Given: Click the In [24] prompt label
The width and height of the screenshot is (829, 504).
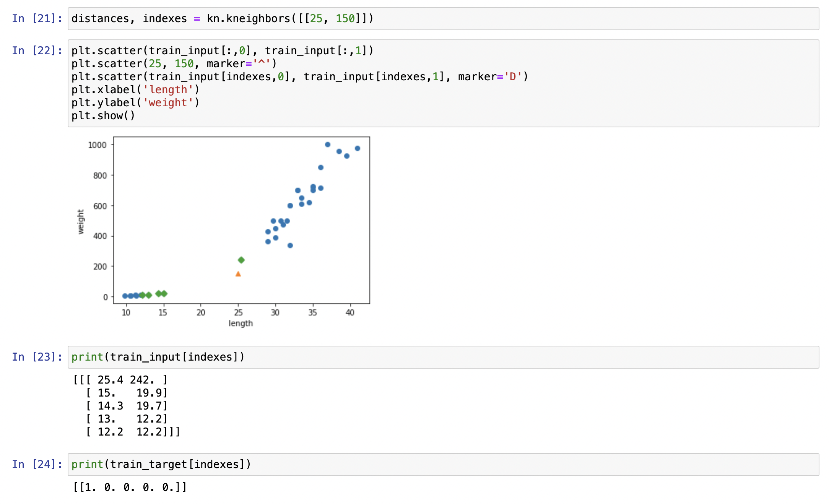Looking at the screenshot, I should 37,465.
